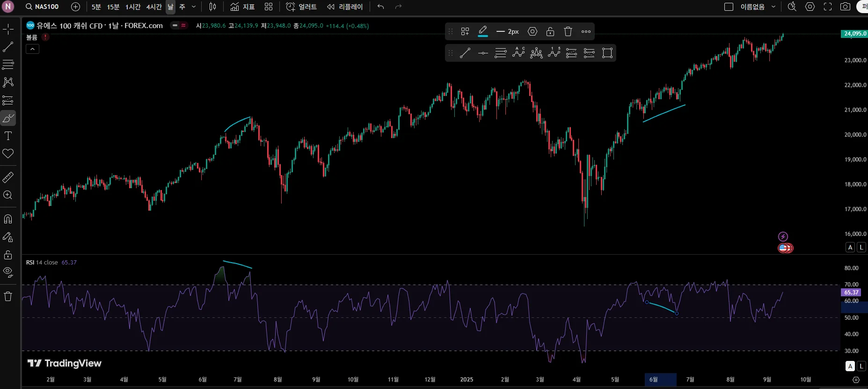Select the 주 weekly timeframe
868x389 pixels.
182,7
